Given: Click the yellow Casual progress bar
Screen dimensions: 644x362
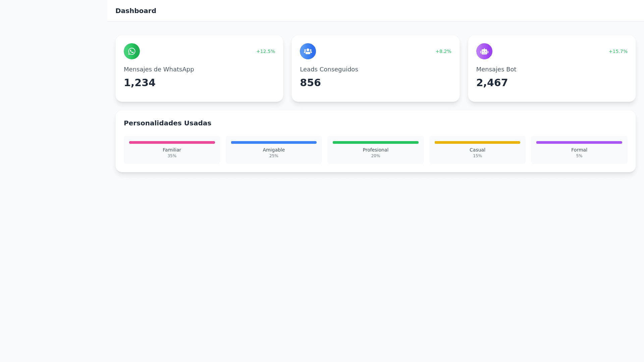Looking at the screenshot, I should (x=477, y=142).
